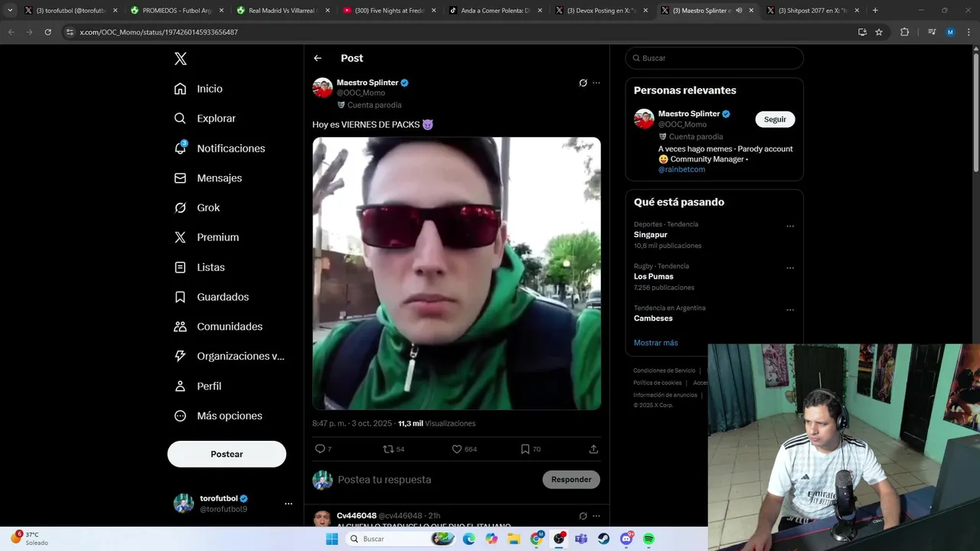The height and width of the screenshot is (551, 980).
Task: Open the Chrome extensions puzzle icon
Action: click(904, 32)
